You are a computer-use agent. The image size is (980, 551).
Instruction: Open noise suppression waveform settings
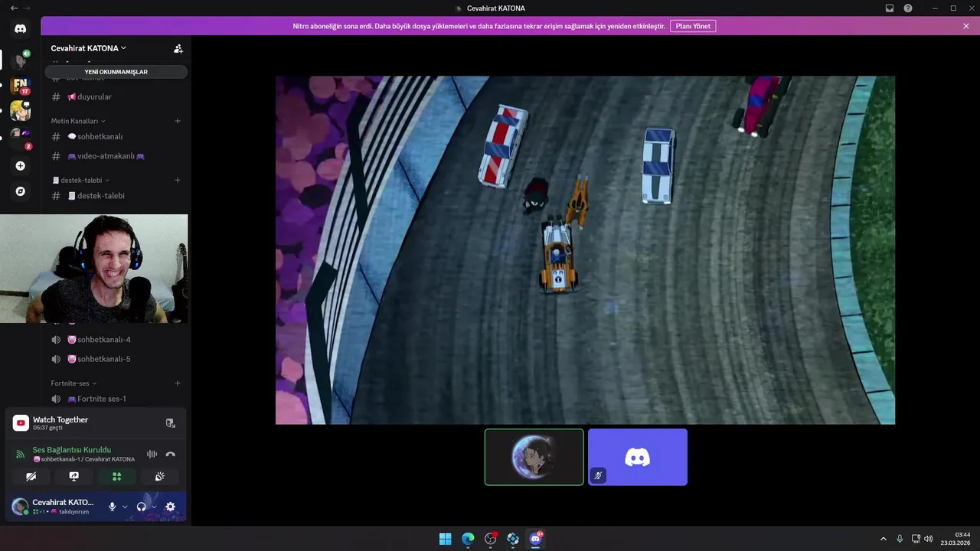click(x=152, y=454)
